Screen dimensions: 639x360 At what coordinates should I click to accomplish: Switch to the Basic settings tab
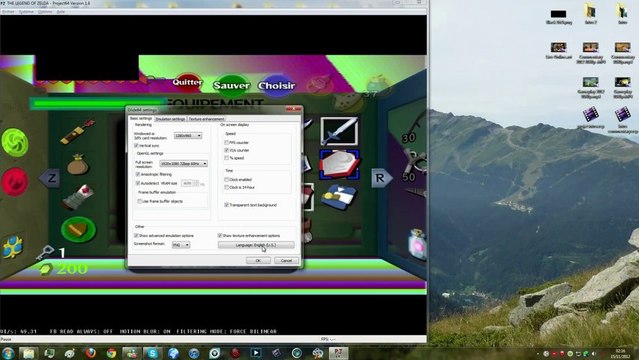(141, 119)
